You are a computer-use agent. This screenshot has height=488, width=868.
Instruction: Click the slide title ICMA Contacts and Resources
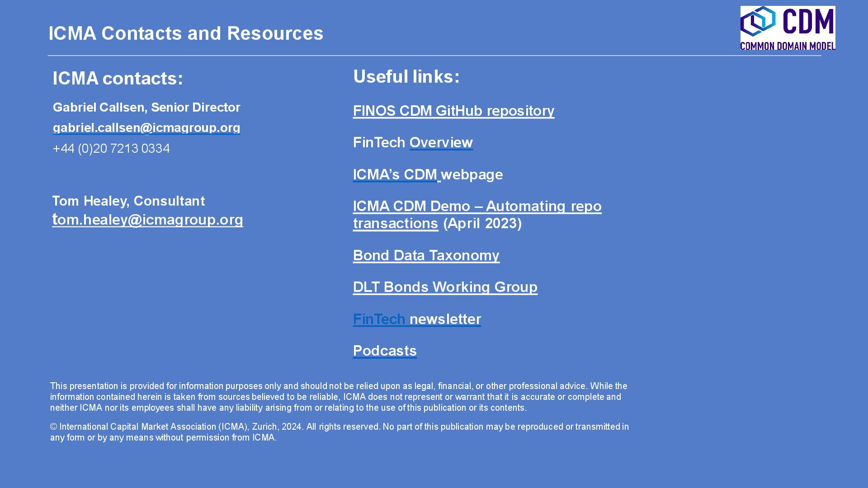tap(186, 33)
